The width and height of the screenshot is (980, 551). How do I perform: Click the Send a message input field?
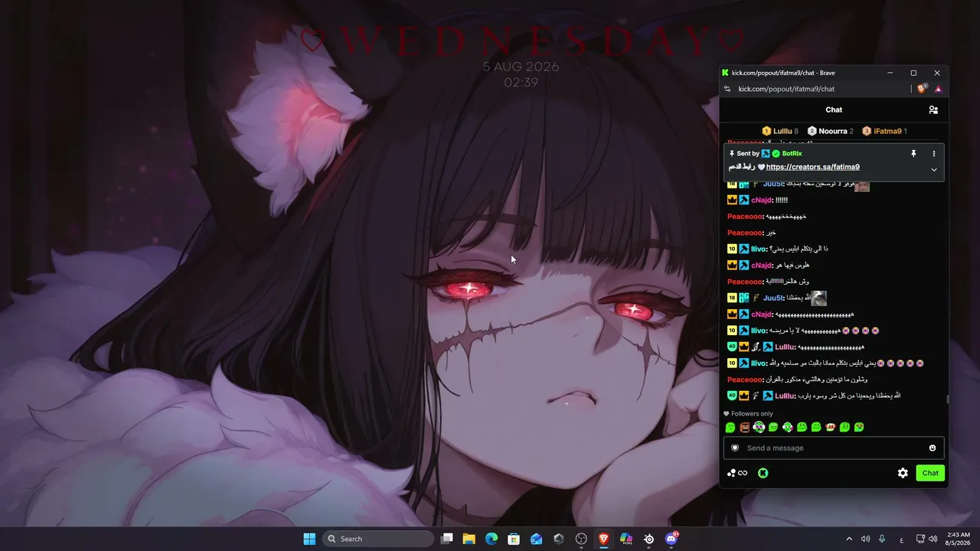[x=834, y=448]
